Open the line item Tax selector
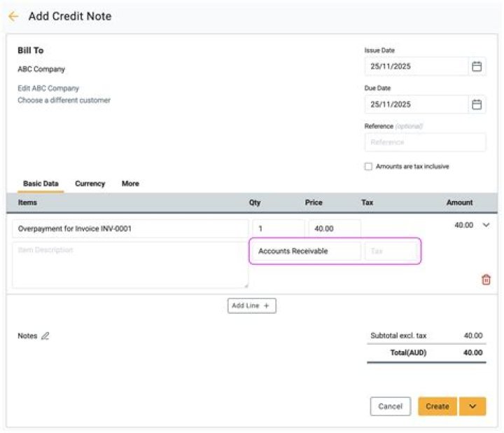The width and height of the screenshot is (504, 433). click(x=390, y=251)
